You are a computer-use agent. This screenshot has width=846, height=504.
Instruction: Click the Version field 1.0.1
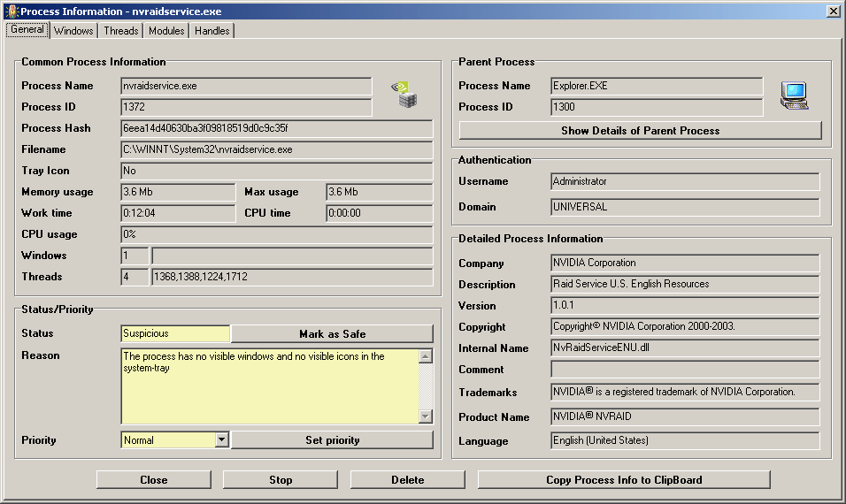click(685, 305)
